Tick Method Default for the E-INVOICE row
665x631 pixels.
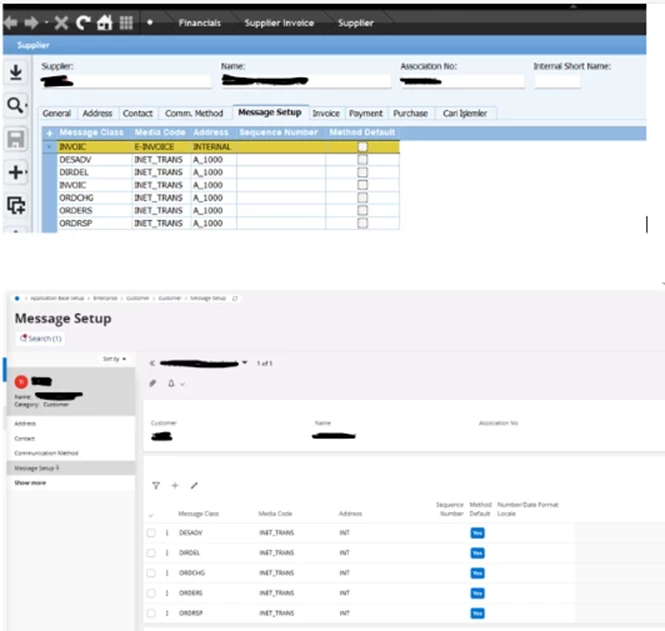[x=362, y=146]
